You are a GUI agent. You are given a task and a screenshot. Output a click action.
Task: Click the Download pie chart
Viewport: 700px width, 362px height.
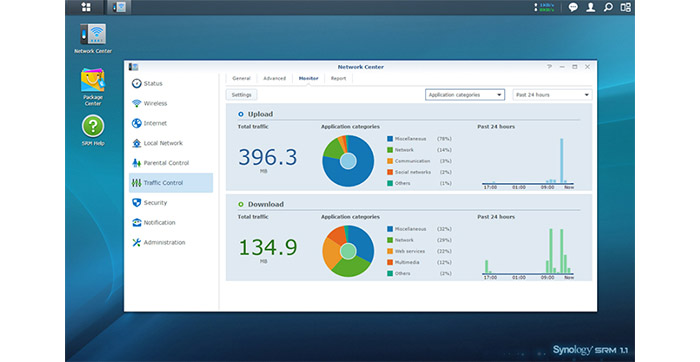click(x=348, y=251)
